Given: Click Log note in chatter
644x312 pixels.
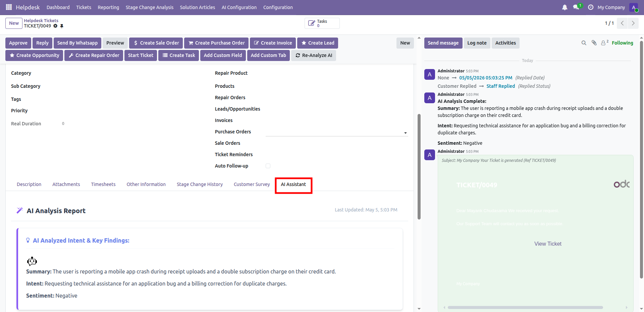Looking at the screenshot, I should [477, 43].
